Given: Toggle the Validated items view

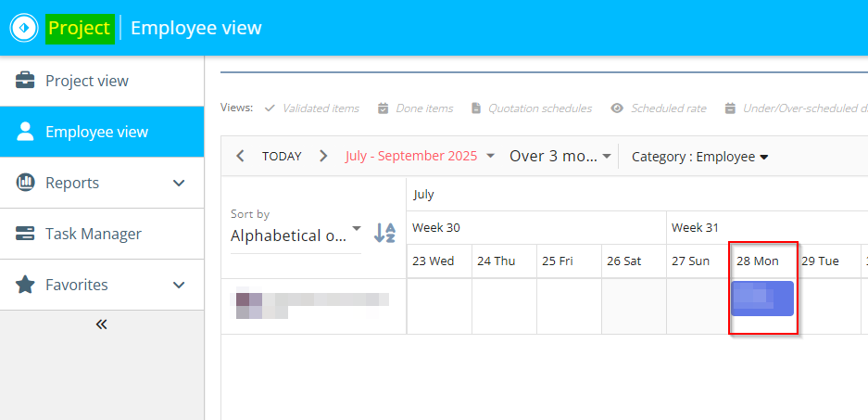Looking at the screenshot, I should coord(312,108).
